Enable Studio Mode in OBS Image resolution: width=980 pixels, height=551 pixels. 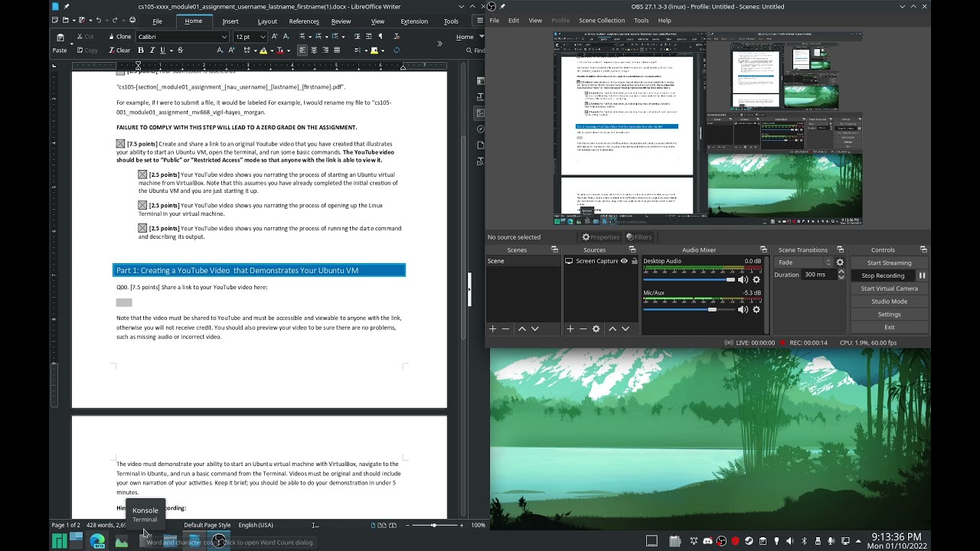889,302
